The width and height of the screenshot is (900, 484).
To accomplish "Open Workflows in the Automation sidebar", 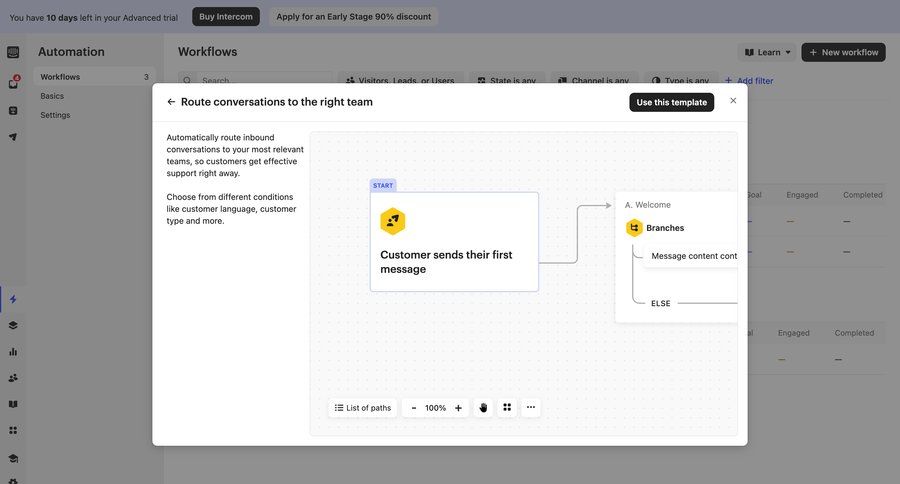I will click(x=94, y=77).
